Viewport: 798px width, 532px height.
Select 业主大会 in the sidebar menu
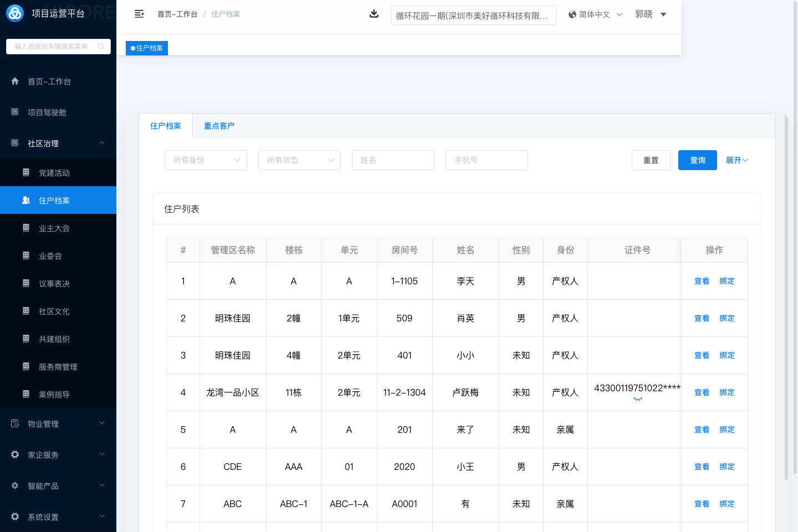click(x=54, y=228)
